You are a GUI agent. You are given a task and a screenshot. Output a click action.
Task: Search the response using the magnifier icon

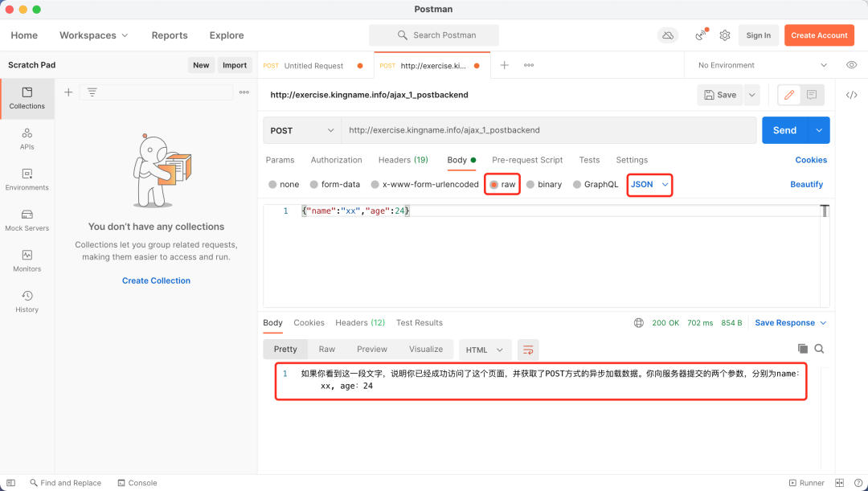(819, 349)
